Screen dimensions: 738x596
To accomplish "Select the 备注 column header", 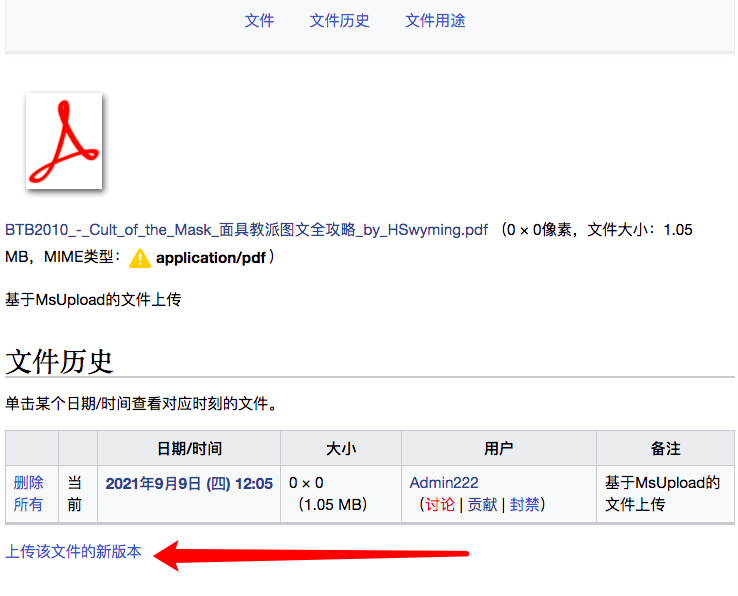I will pos(666,448).
